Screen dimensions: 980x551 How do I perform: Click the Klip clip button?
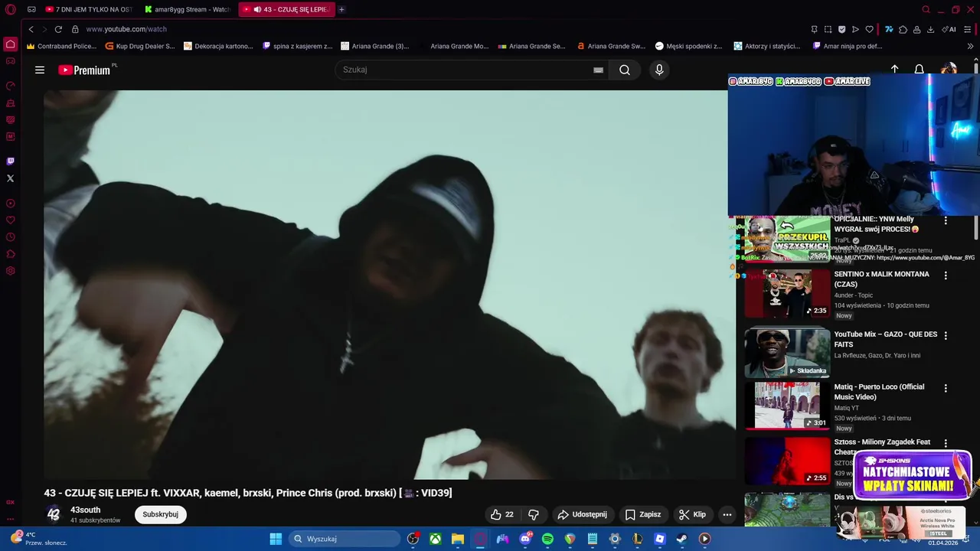(x=692, y=514)
